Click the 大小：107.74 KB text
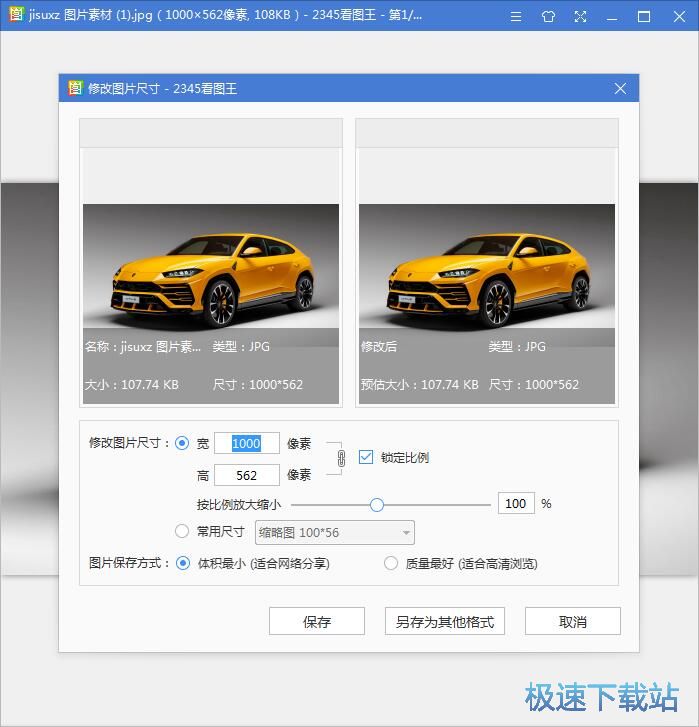Image resolution: width=699 pixels, height=727 pixels. pyautogui.click(x=132, y=384)
